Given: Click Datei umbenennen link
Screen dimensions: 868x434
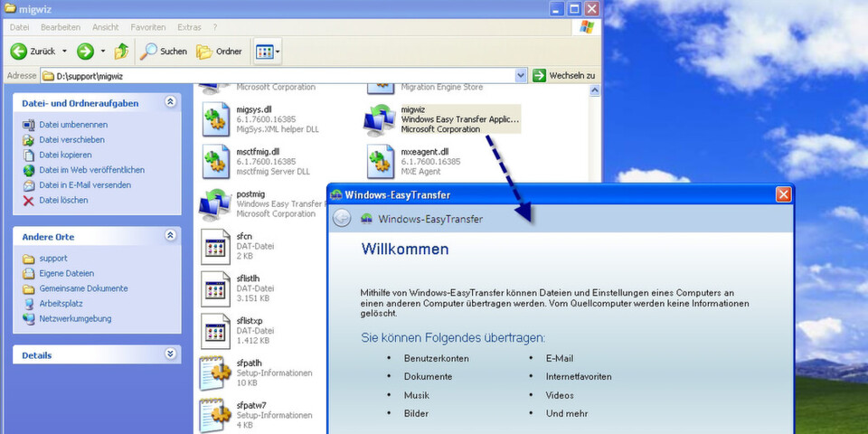Looking at the screenshot, I should tap(73, 125).
